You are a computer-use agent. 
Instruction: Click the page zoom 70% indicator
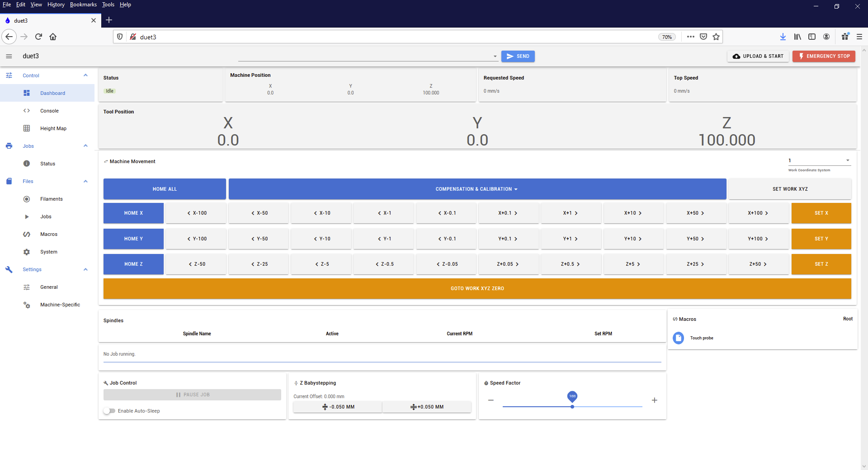click(667, 37)
